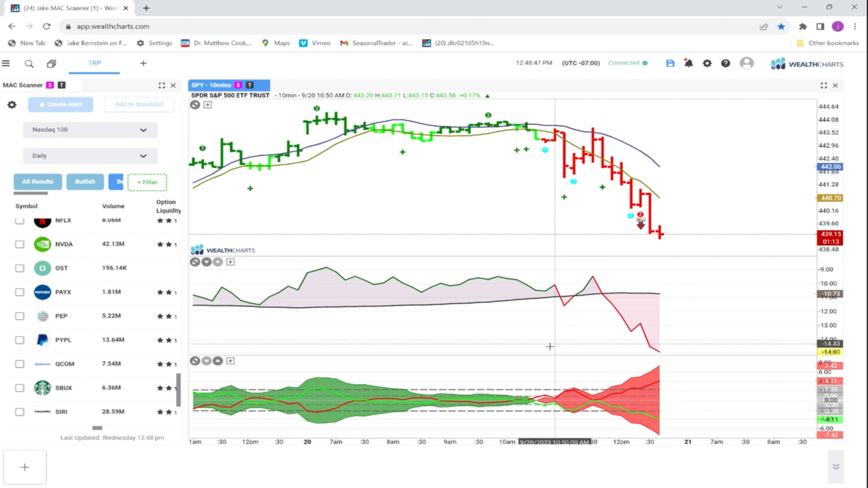Tick the OST row checkbox

19,268
